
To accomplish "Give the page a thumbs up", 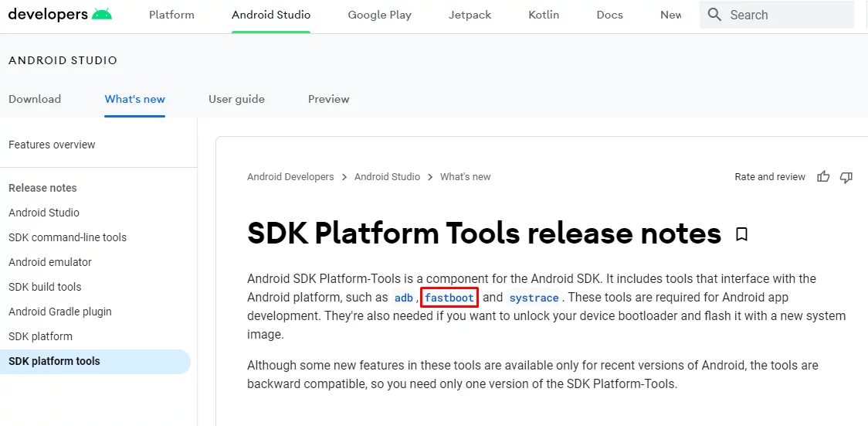I will [824, 177].
